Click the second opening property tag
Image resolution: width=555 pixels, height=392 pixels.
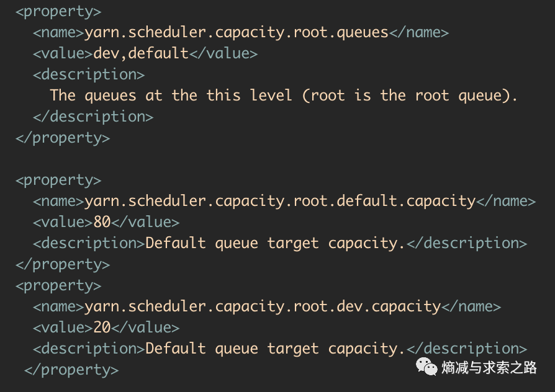click(58, 180)
